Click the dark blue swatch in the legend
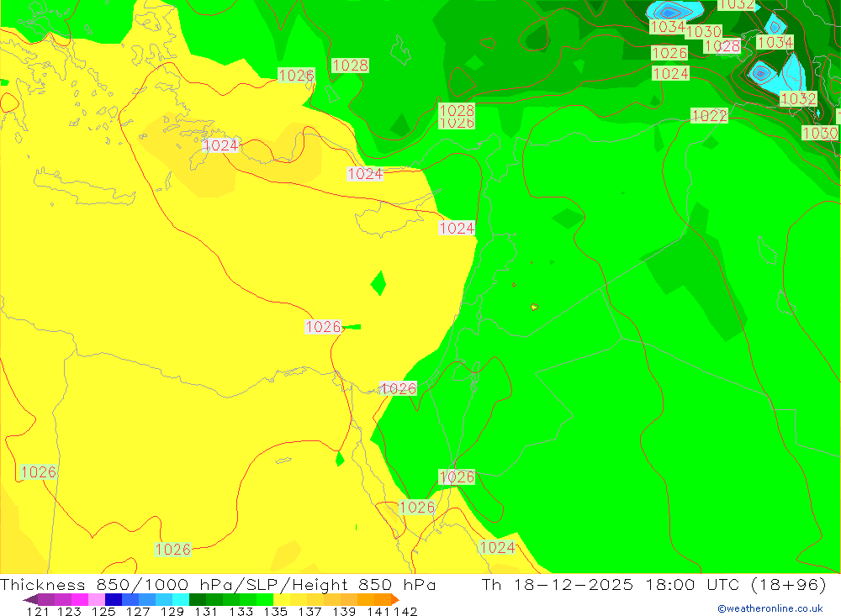 [x=114, y=599]
